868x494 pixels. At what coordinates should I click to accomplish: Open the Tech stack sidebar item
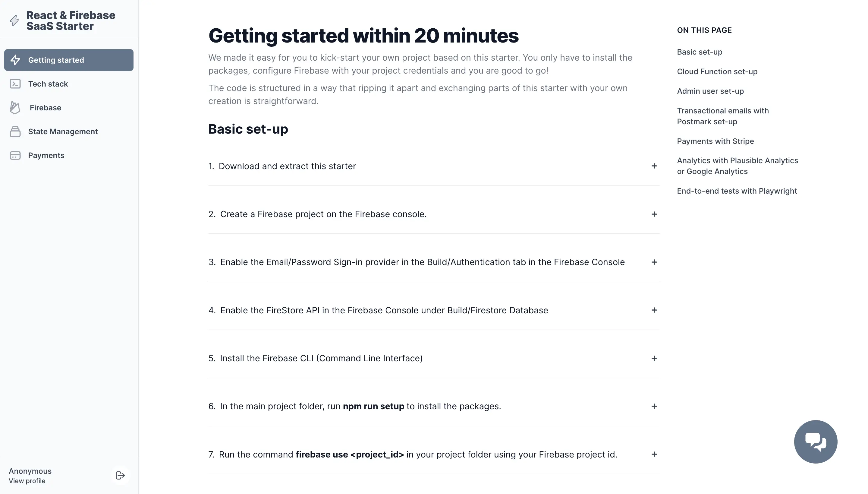(69, 84)
